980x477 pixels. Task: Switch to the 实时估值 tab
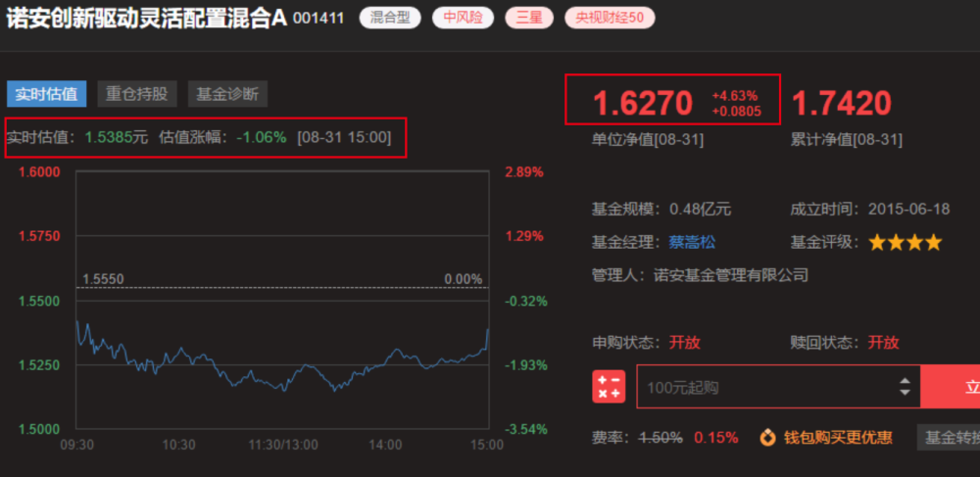click(x=47, y=94)
